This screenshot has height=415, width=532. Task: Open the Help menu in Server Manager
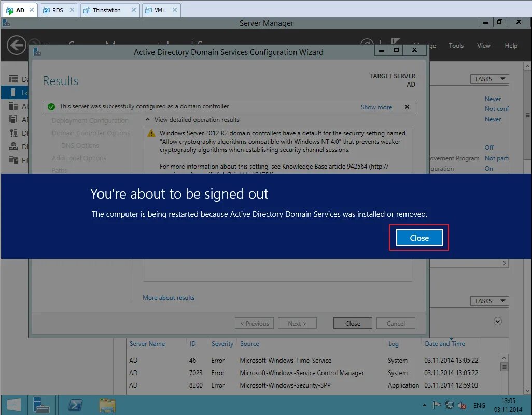511,46
